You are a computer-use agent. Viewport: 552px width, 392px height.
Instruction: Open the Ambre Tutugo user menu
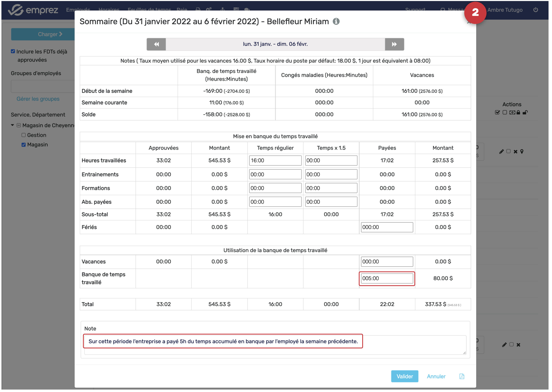(x=505, y=10)
